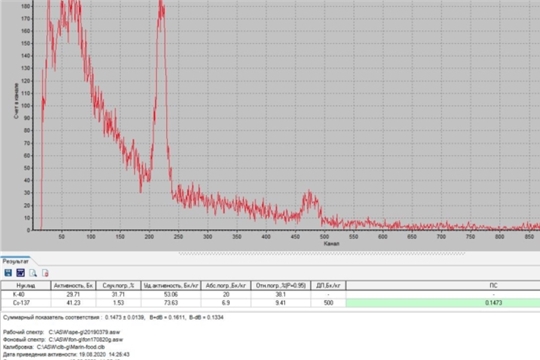Viewport: 540px width, 360px height.
Task: Click the Уд.активность, Бк/кг column header
Action: click(171, 286)
